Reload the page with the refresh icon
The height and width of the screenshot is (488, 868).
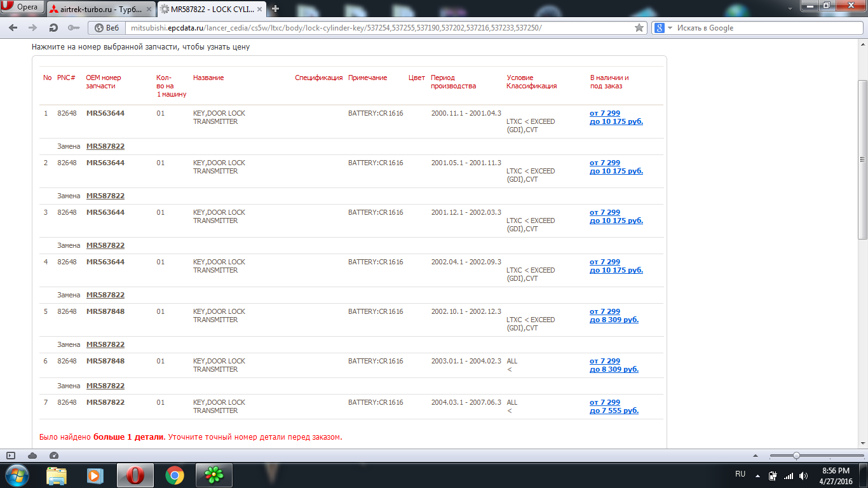click(x=54, y=28)
